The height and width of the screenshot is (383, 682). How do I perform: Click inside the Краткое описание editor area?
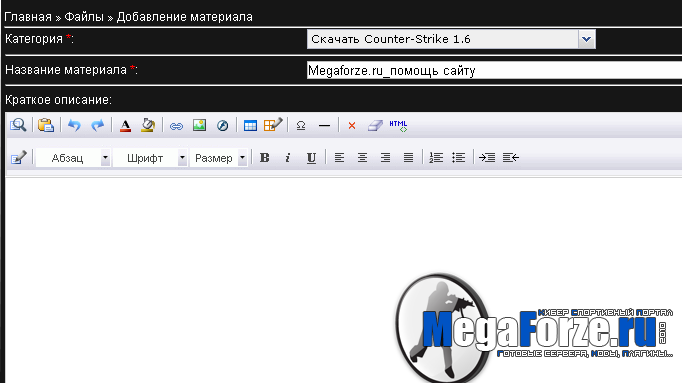coord(344,280)
